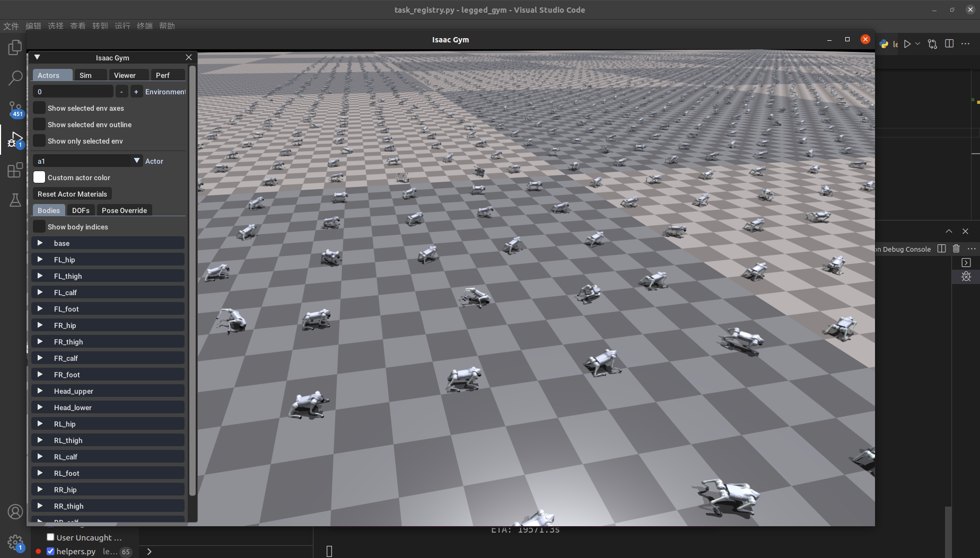Expand the FL_thigh body entry
Screen dimensions: 980x558
pyautogui.click(x=40, y=276)
